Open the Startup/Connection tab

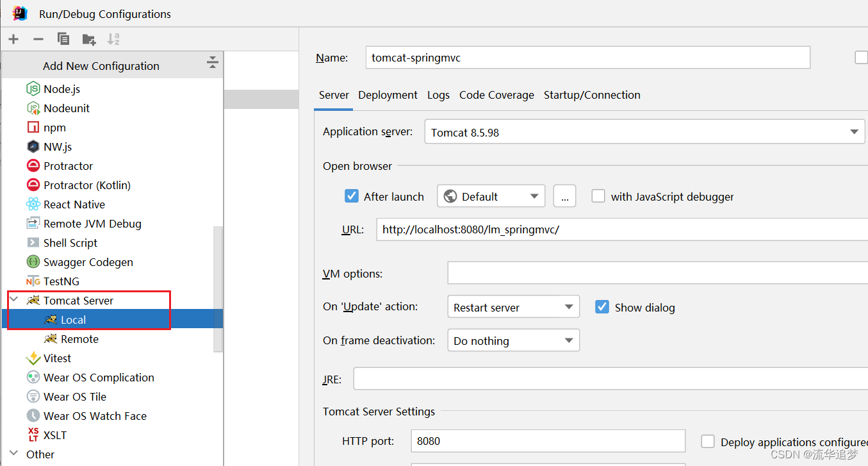(592, 95)
